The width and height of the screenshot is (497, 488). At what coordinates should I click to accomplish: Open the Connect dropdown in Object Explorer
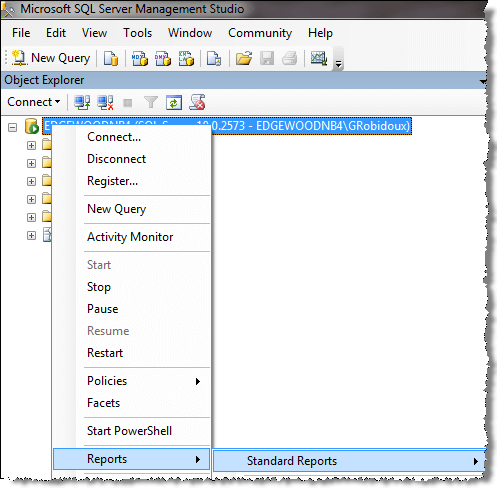click(x=34, y=102)
